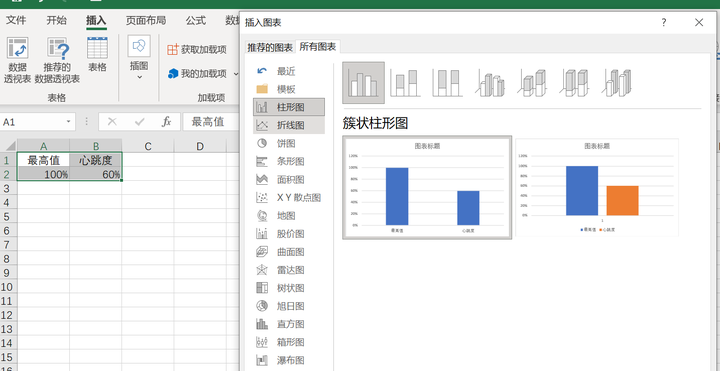This screenshot has width=720, height=371.
Task: Select the 3-D column subtype icon
Action: tap(618, 83)
